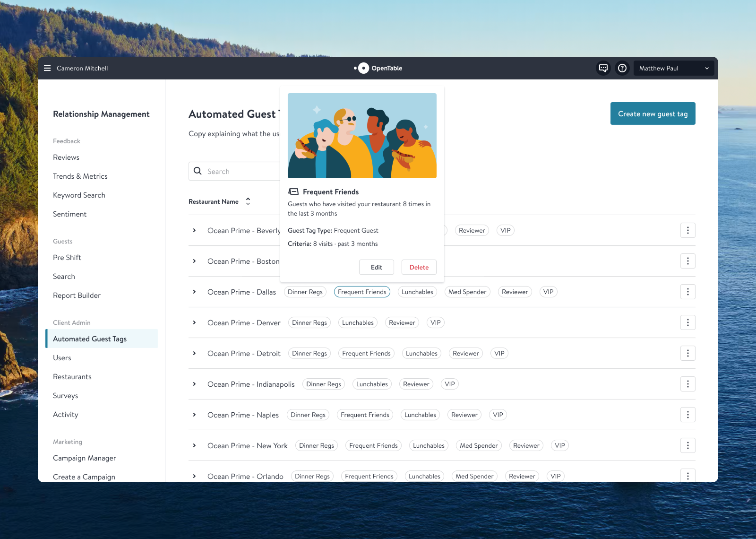Open Create a Campaign
This screenshot has width=756, height=539.
tap(84, 477)
